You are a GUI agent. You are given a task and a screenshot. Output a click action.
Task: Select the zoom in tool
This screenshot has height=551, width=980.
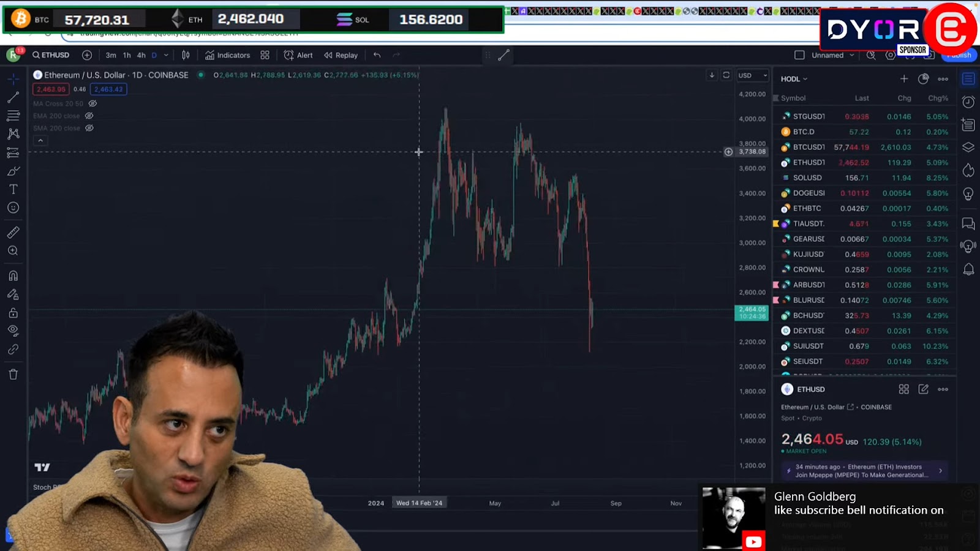point(13,250)
